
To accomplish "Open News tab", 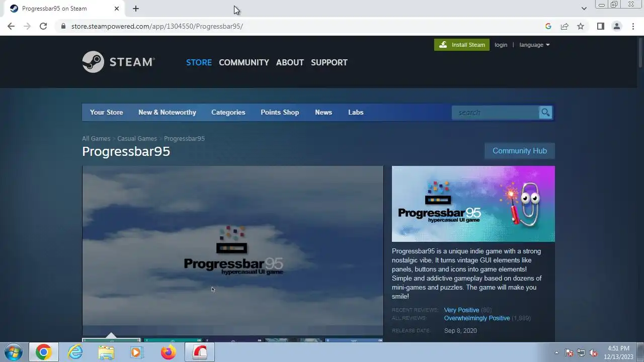I will pyautogui.click(x=324, y=112).
